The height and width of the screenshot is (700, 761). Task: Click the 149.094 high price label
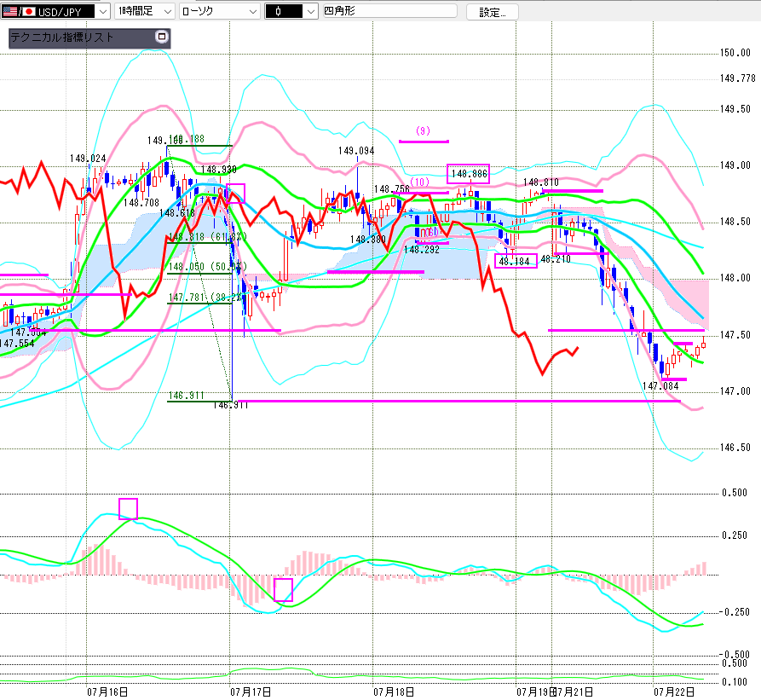(x=356, y=151)
